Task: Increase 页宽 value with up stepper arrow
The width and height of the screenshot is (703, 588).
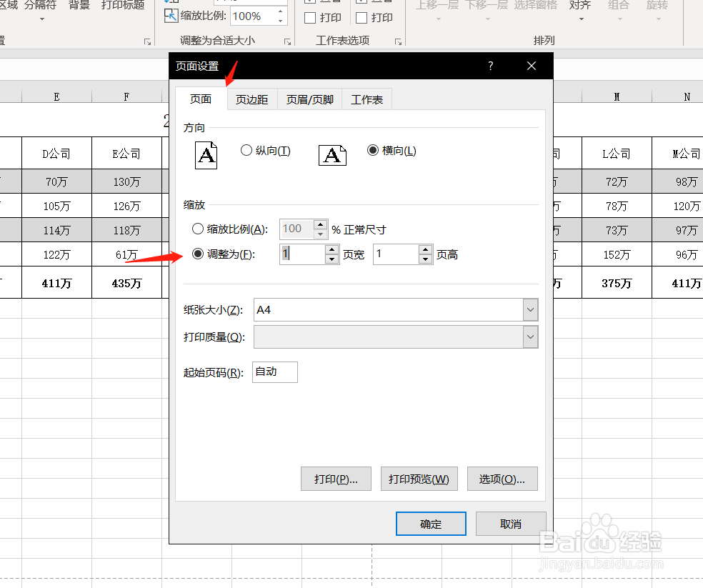Action: click(331, 249)
